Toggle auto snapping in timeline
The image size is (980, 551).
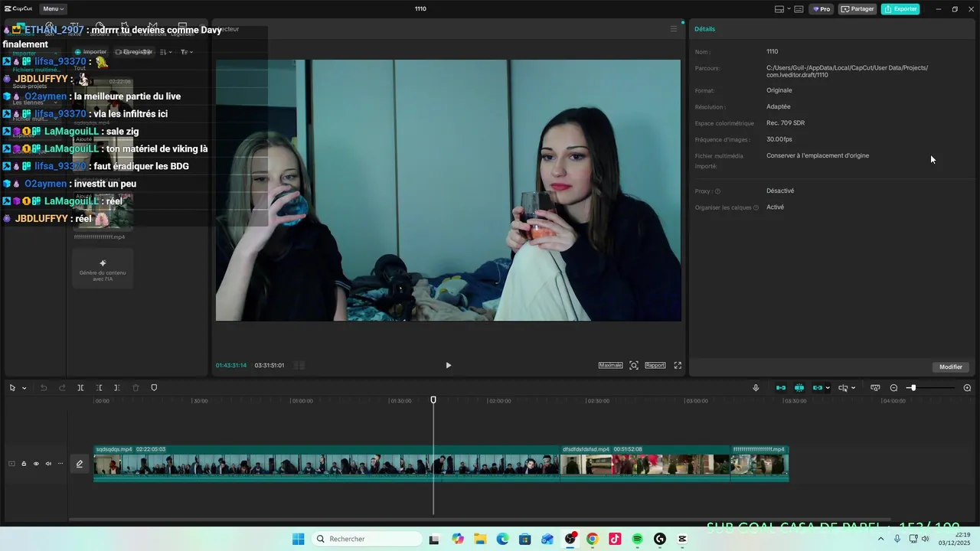(x=799, y=388)
